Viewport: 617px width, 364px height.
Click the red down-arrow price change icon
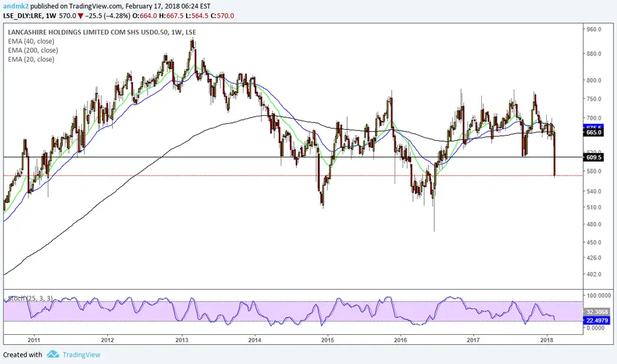point(80,16)
